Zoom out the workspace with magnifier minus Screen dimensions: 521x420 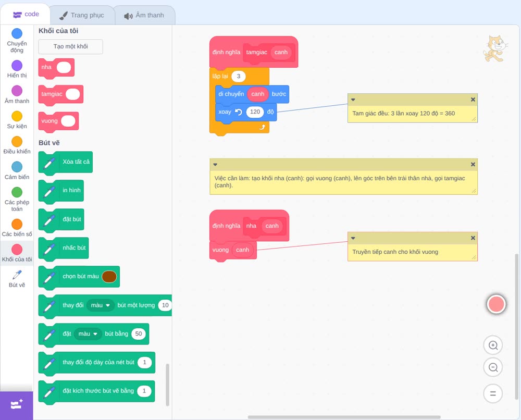(493, 367)
